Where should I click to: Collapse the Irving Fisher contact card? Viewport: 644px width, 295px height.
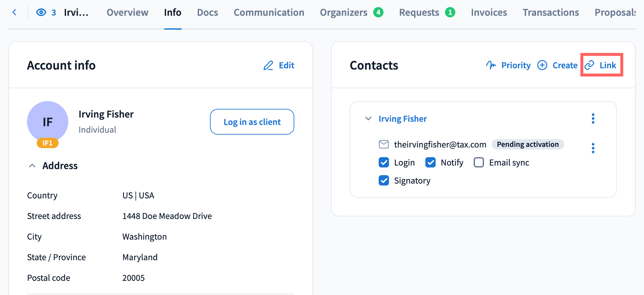(368, 119)
